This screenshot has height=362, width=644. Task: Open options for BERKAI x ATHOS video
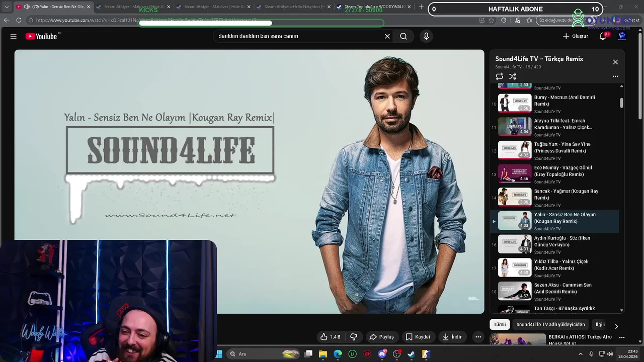[622, 337]
